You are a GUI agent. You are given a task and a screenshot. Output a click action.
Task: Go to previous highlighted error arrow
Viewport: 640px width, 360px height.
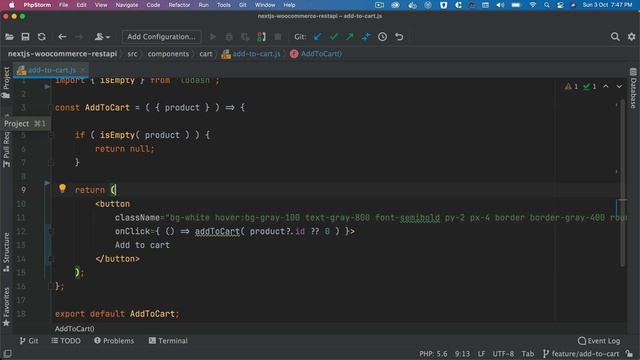pyautogui.click(x=606, y=87)
